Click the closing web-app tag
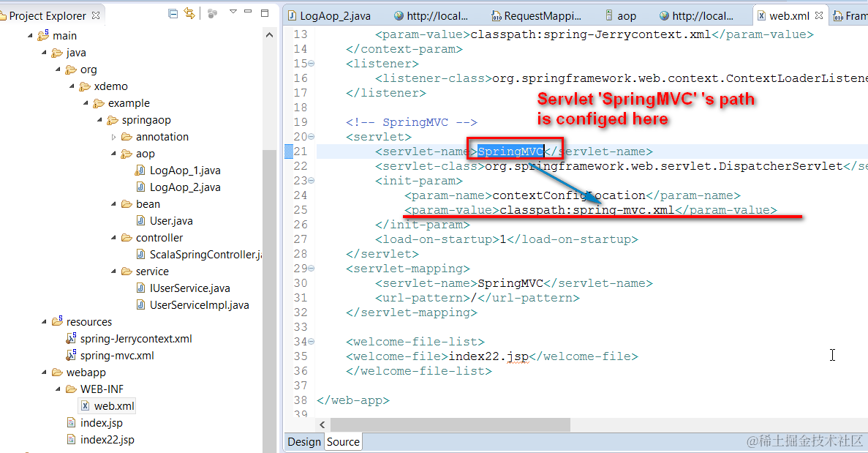The image size is (868, 453). [x=353, y=400]
